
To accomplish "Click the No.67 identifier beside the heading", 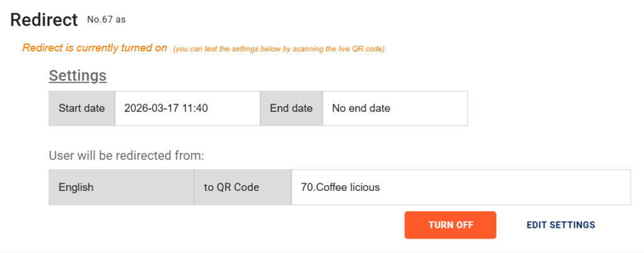I will [99, 19].
